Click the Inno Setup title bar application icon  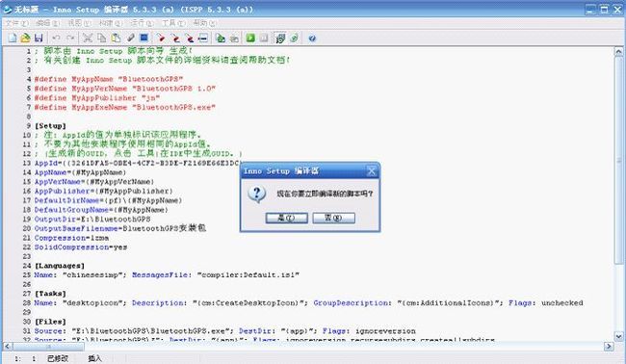click(x=8, y=9)
